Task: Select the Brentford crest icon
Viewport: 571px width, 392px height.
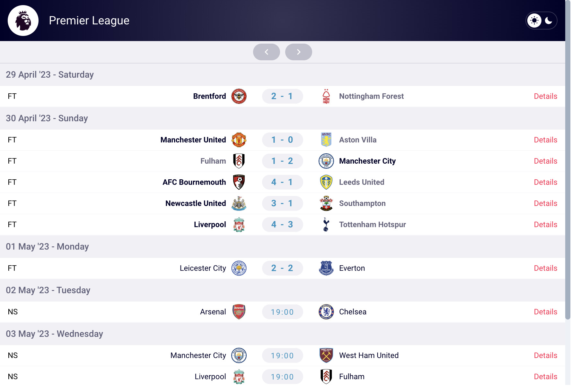Action: click(x=239, y=96)
